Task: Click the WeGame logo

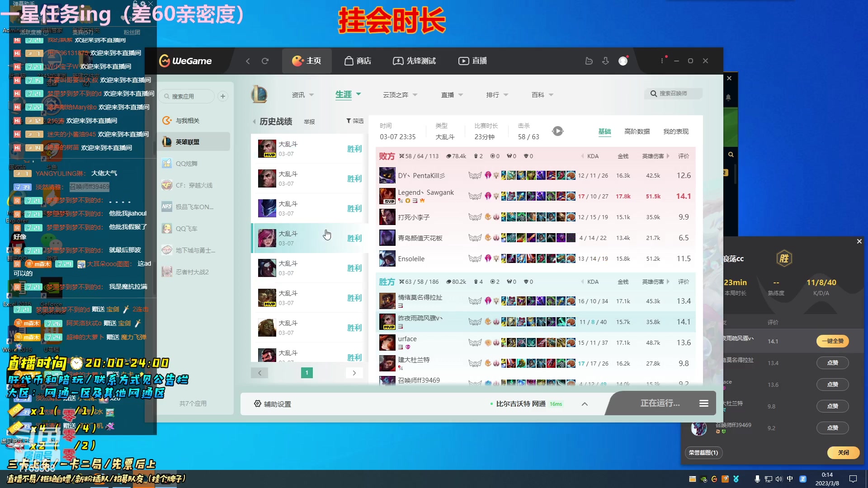Action: [x=185, y=61]
